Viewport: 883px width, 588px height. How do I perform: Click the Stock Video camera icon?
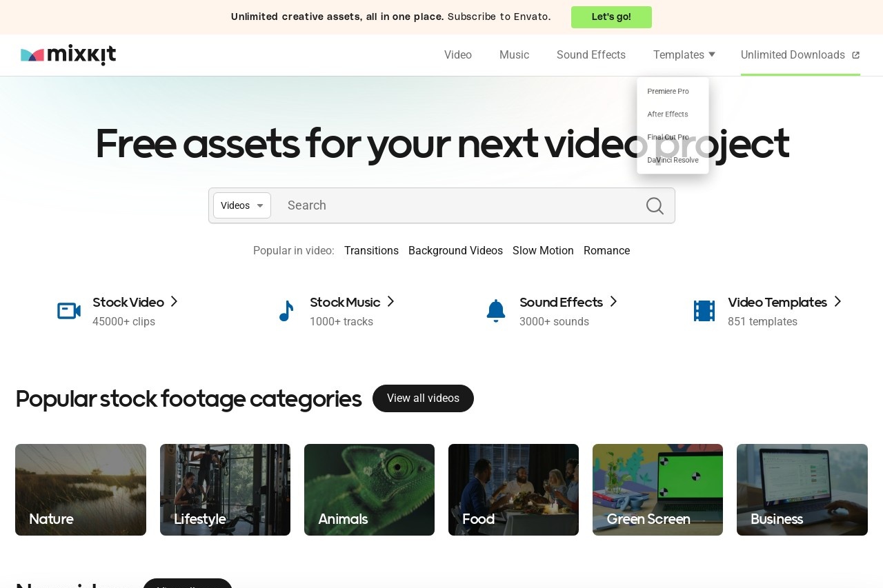coord(69,311)
